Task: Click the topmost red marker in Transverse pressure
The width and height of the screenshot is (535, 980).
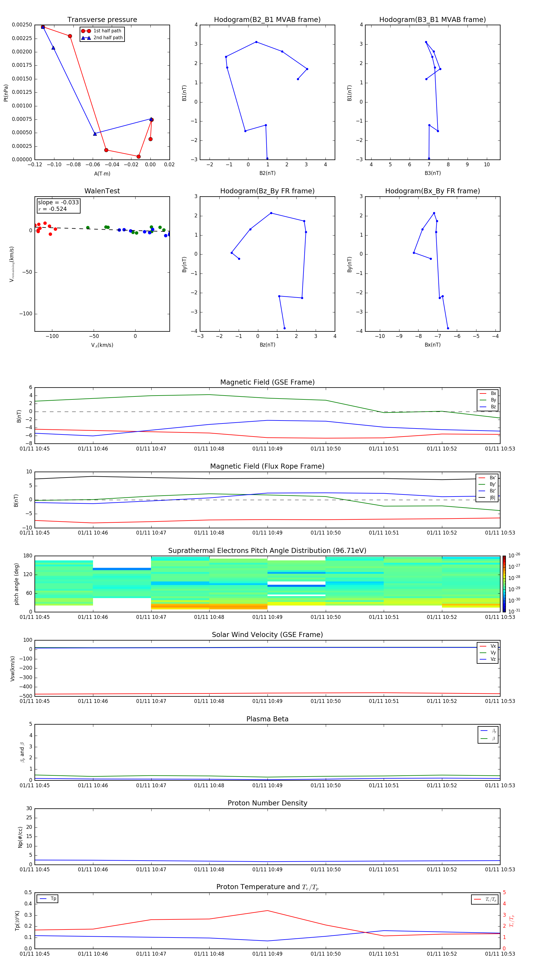Action: [x=43, y=27]
